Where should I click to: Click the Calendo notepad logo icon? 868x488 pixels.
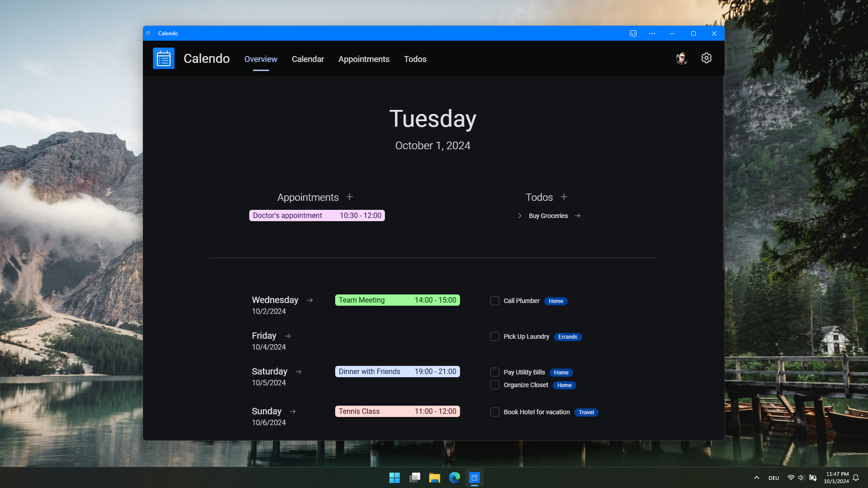point(163,58)
